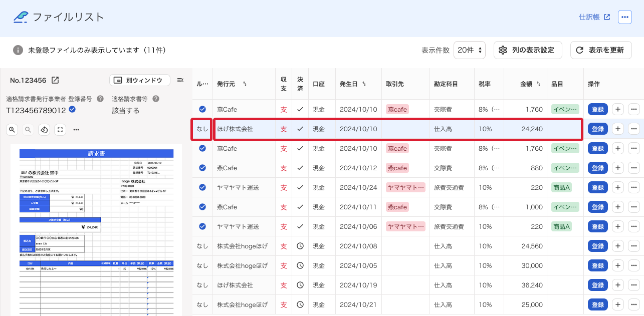
Task: Click plus icon in ほげ株式会社 24,240 row
Action: (618, 129)
